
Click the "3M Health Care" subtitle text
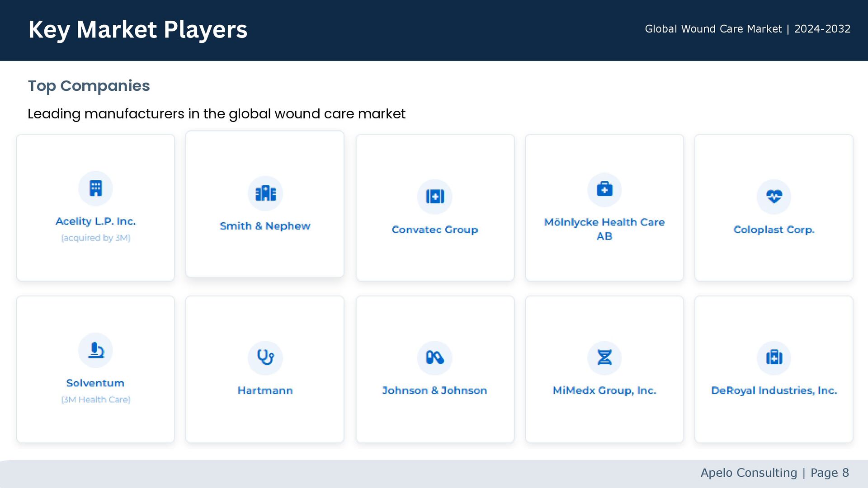tap(95, 399)
